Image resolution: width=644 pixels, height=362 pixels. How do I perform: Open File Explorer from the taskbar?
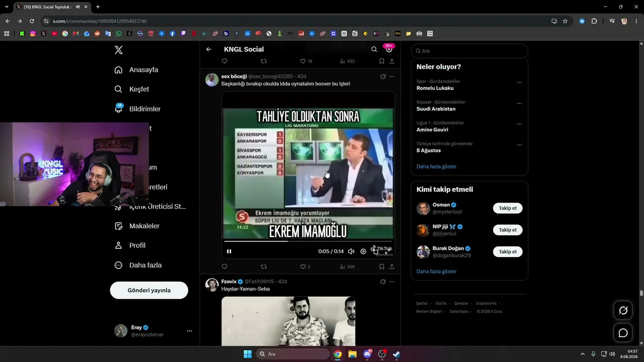[x=352, y=354]
